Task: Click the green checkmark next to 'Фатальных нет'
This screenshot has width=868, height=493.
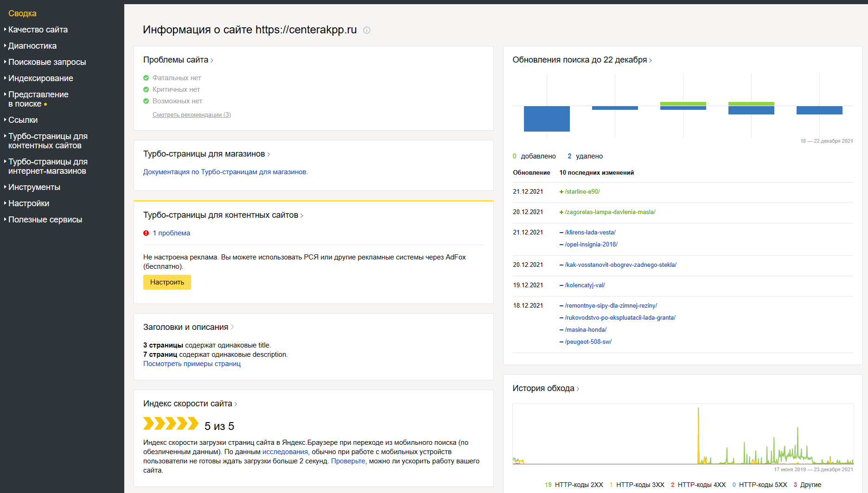Action: pyautogui.click(x=146, y=78)
